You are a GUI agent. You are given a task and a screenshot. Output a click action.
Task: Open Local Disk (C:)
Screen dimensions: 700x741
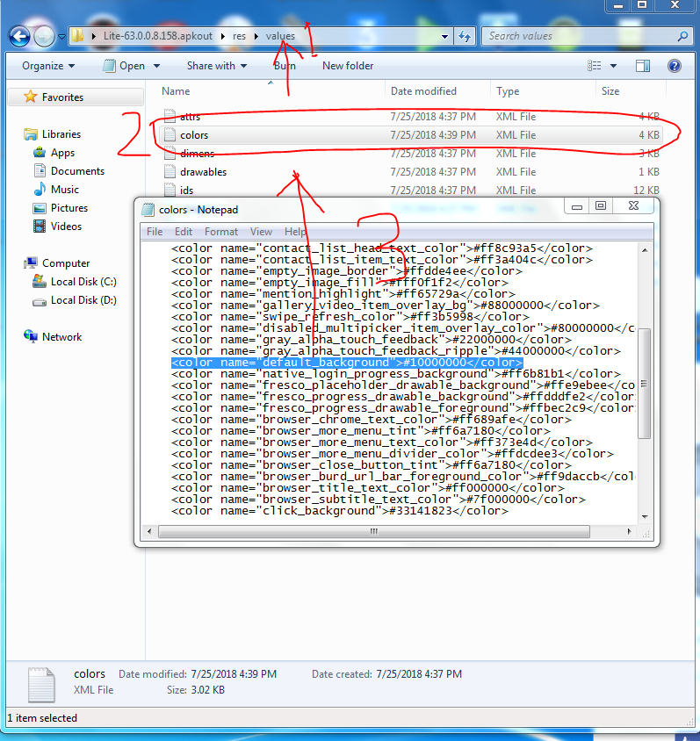83,282
